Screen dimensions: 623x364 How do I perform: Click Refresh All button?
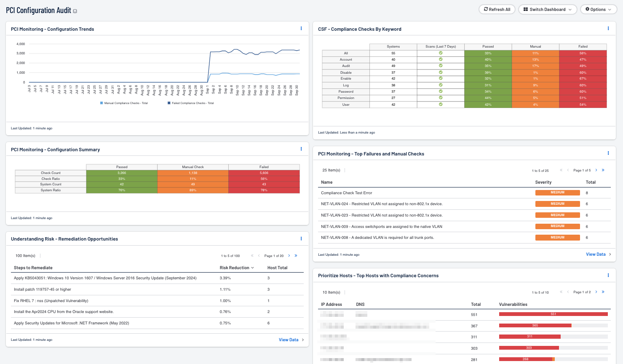[497, 9]
